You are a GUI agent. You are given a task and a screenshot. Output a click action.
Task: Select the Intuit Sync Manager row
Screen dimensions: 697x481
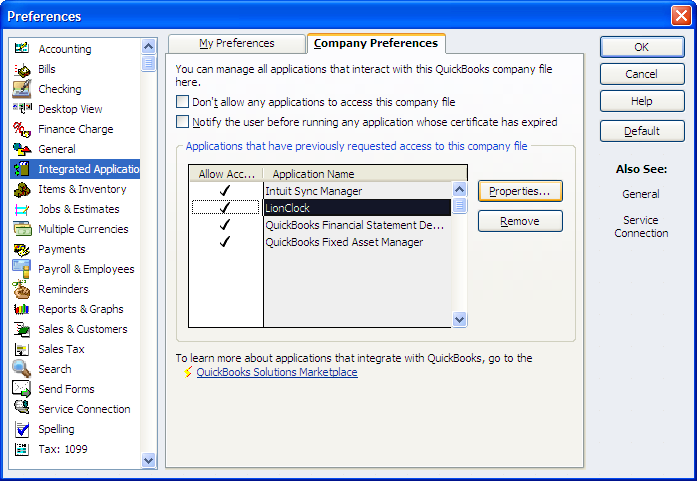358,191
